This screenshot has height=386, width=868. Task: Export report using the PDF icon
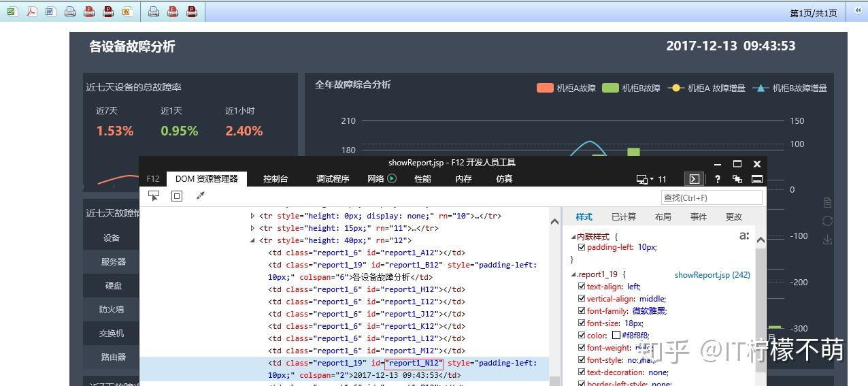pos(31,12)
